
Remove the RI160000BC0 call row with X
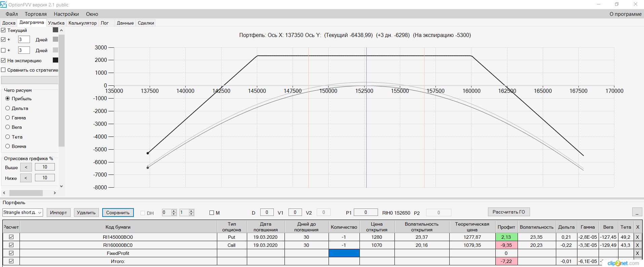(x=637, y=245)
